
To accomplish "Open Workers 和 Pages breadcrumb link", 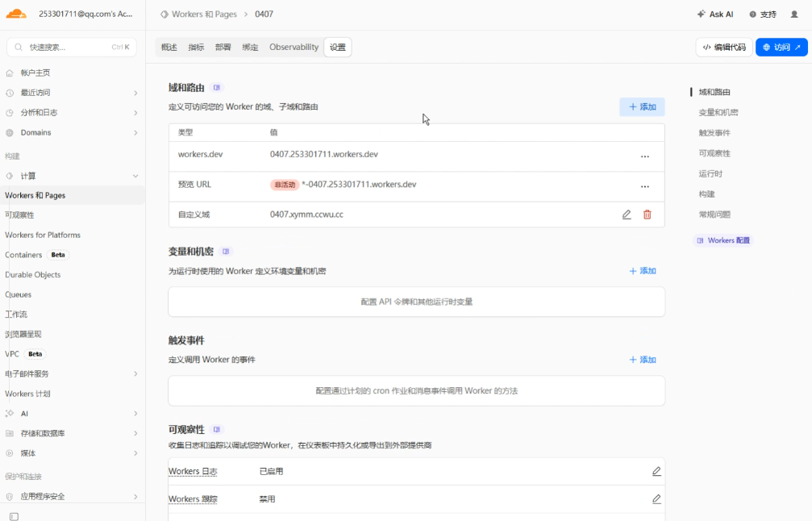I will click(x=204, y=15).
